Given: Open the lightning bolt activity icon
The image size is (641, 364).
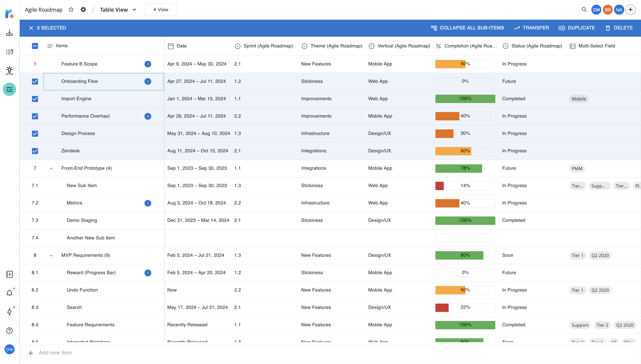Looking at the screenshot, I should 9,311.
